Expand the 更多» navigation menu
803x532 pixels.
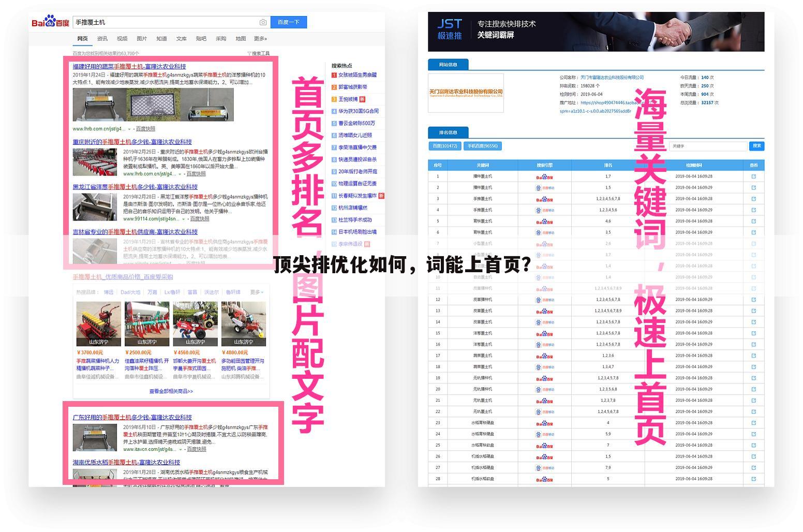(261, 38)
